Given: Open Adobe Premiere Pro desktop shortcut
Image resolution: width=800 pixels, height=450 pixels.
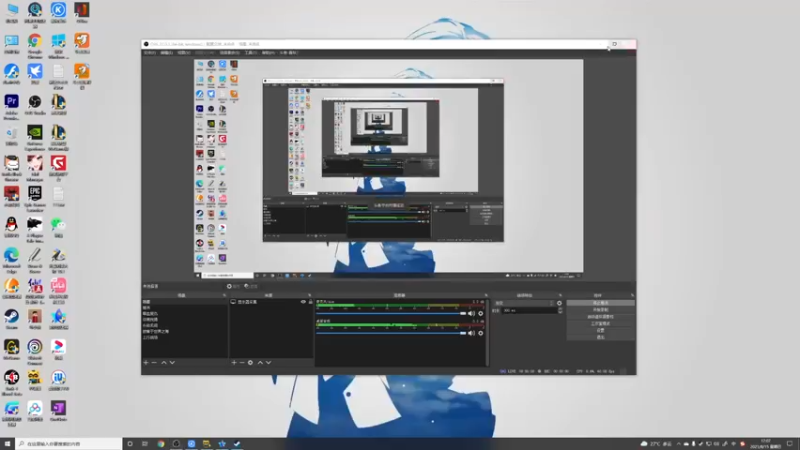Looking at the screenshot, I should point(11,106).
